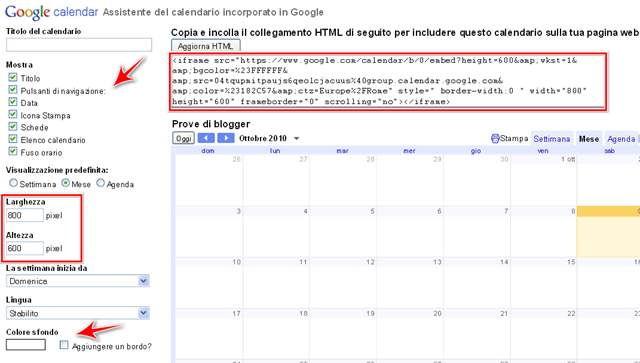Click the Ottobre 2010 month label

[x=263, y=138]
